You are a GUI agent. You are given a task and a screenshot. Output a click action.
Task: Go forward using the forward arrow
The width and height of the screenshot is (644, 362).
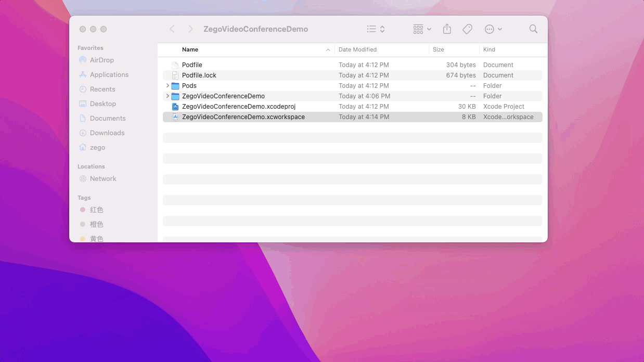pyautogui.click(x=190, y=29)
